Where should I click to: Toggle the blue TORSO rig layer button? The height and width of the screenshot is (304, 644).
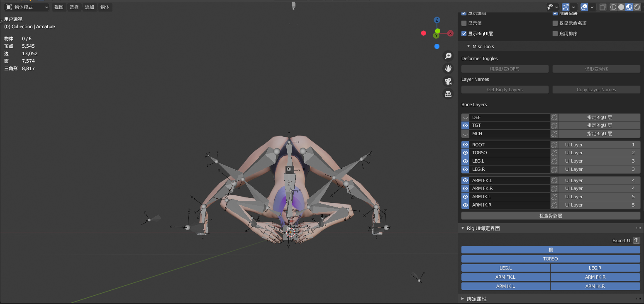point(551,259)
